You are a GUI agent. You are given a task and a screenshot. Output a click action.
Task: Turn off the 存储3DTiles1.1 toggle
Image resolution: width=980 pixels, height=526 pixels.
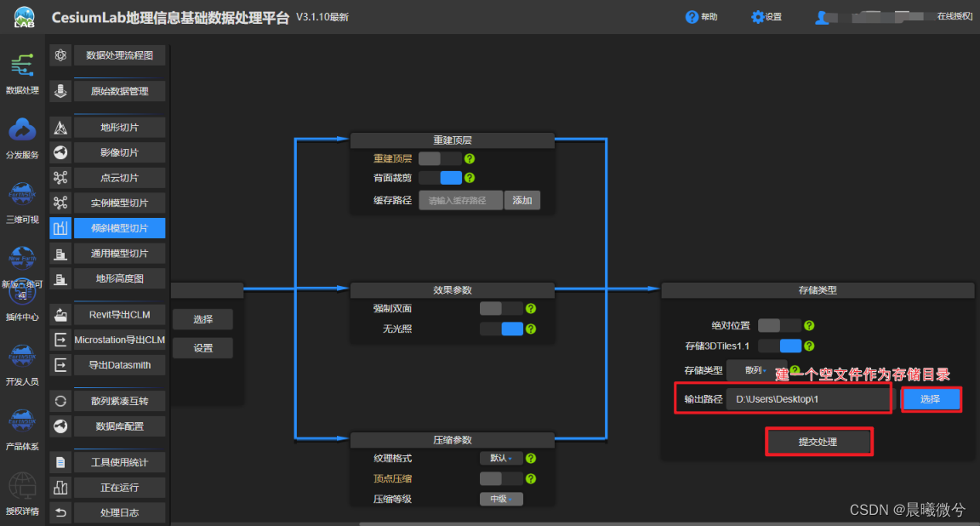click(x=779, y=346)
